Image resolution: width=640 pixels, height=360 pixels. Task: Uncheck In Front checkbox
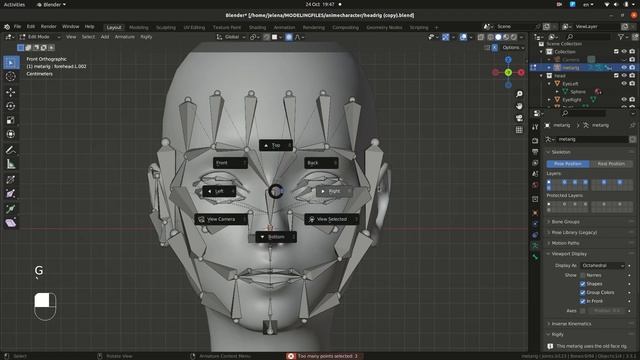coord(582,301)
